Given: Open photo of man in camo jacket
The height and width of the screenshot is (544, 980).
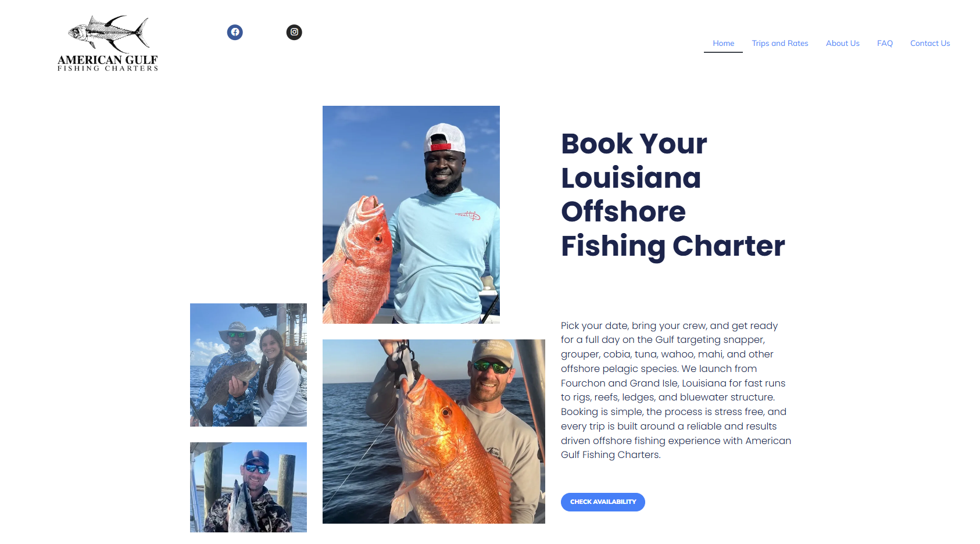Looking at the screenshot, I should click(x=248, y=487).
